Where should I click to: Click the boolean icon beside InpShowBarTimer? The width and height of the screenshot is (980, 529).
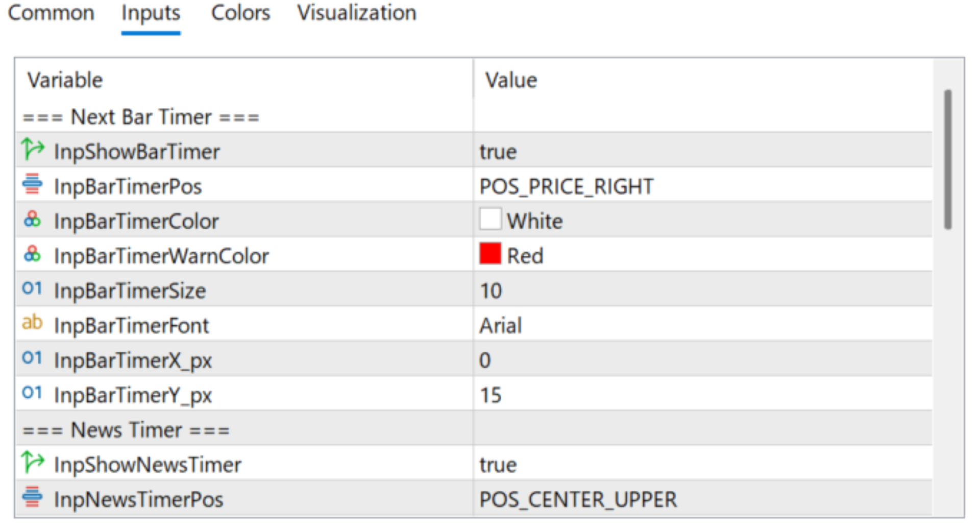click(33, 150)
